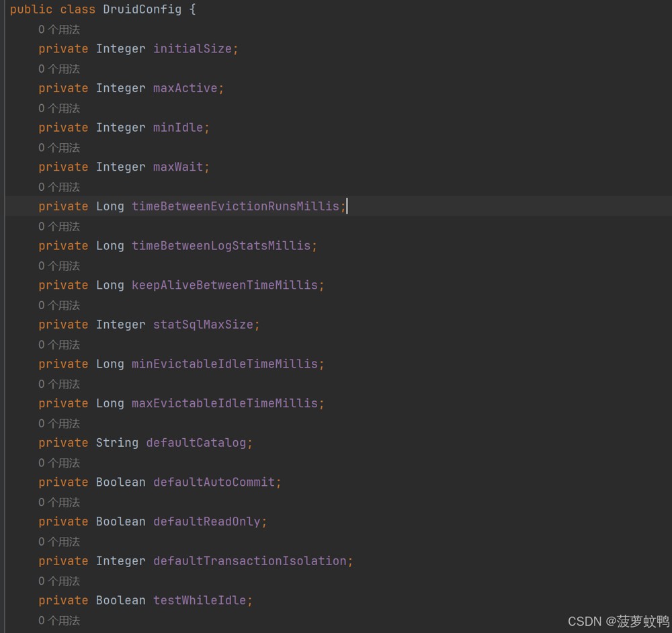The image size is (672, 633).
Task: Open usages hint above testWhileIdle
Action: (59, 581)
